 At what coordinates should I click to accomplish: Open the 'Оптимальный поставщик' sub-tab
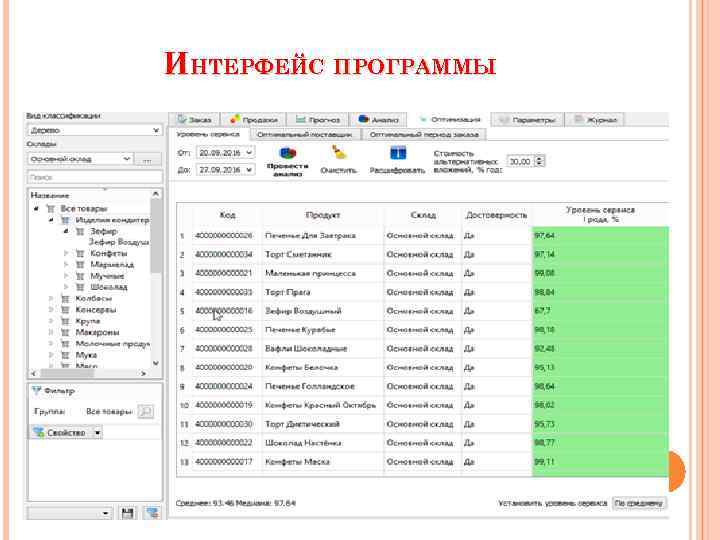[305, 135]
